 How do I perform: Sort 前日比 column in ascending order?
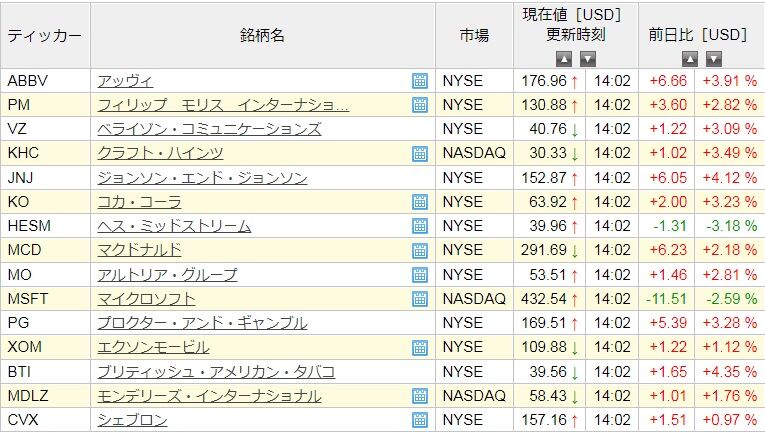(x=690, y=58)
